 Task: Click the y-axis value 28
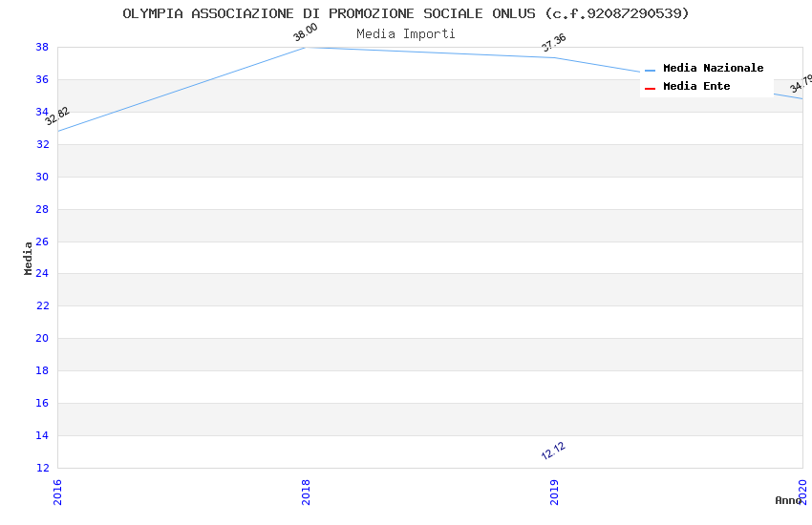click(x=42, y=209)
